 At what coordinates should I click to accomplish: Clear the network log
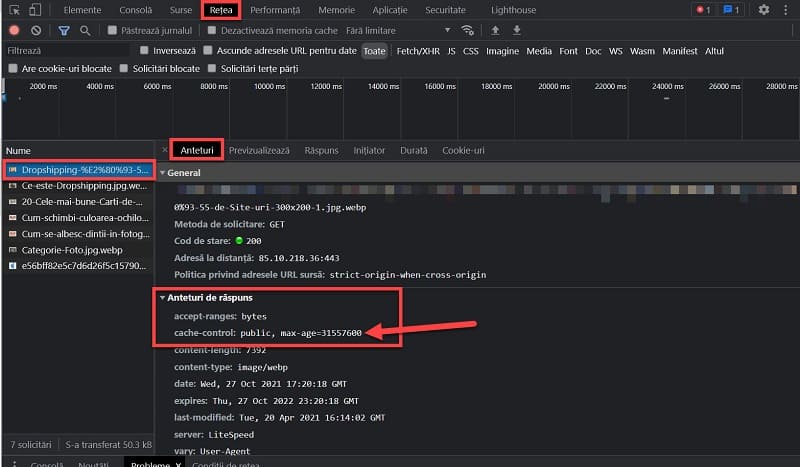pyautogui.click(x=36, y=31)
